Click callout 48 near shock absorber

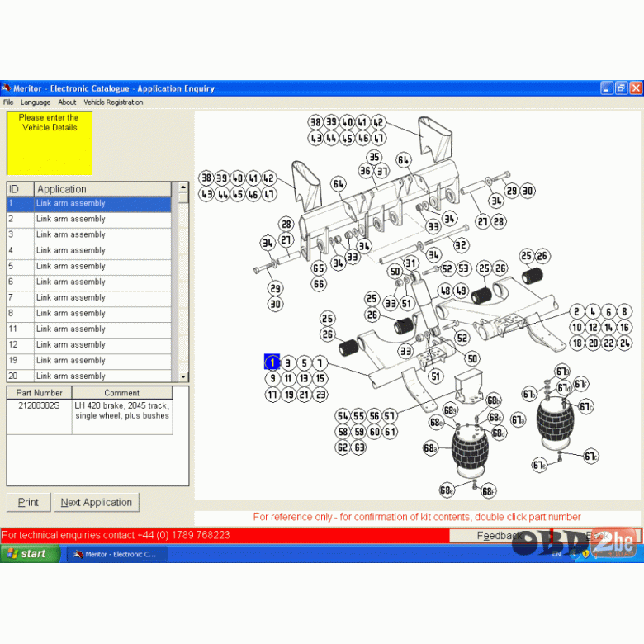click(446, 291)
